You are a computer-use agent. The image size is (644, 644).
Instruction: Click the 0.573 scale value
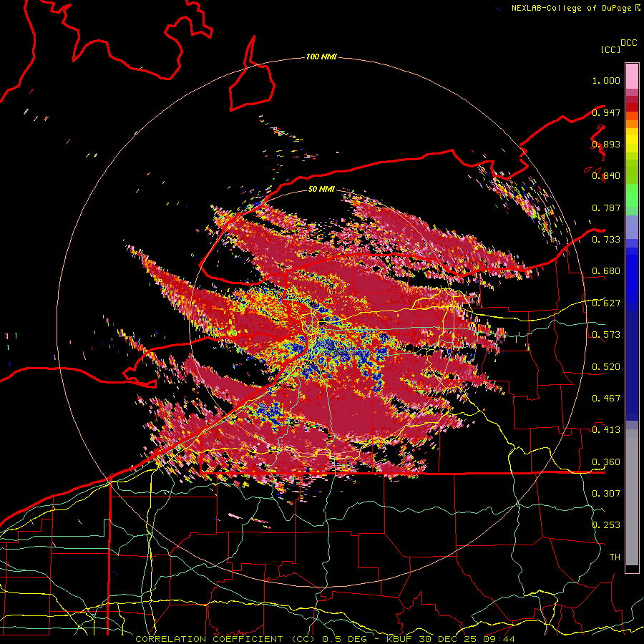tap(606, 335)
